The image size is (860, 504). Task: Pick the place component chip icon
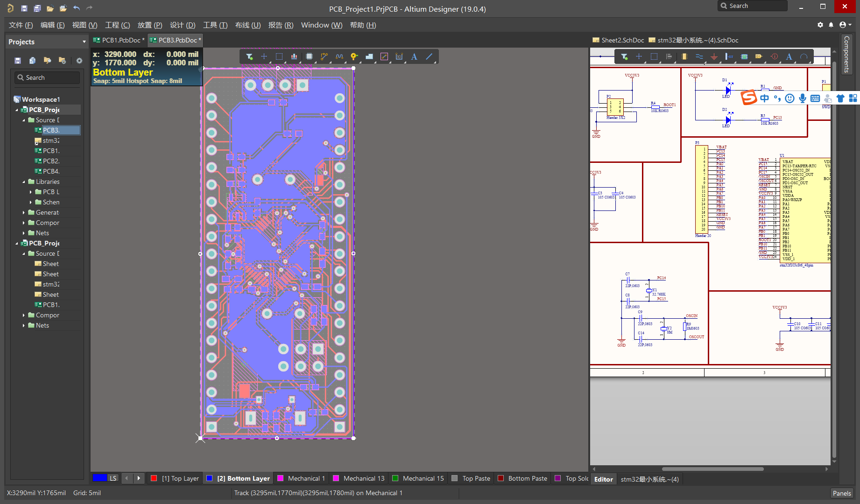(309, 56)
